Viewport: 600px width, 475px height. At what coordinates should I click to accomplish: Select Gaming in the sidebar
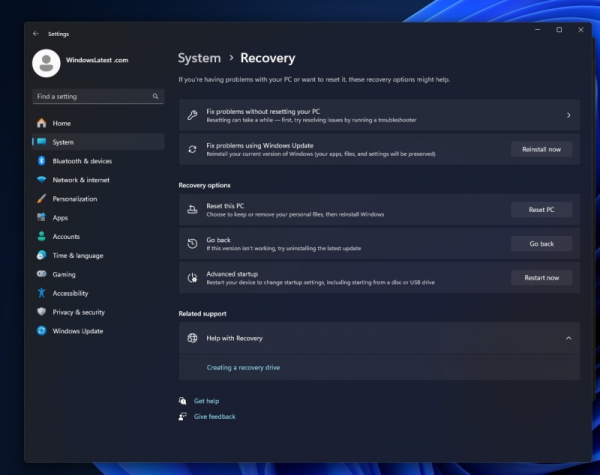coord(99,274)
